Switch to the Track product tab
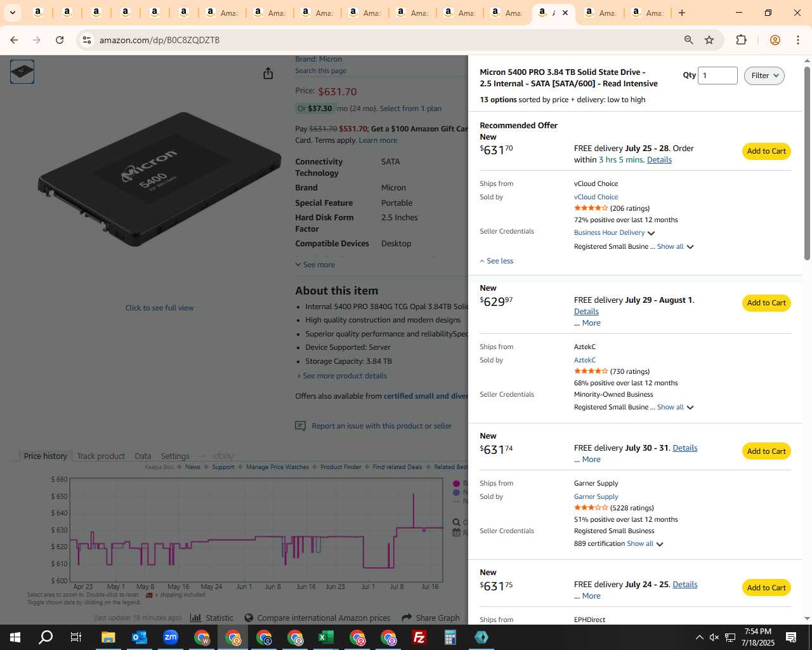 (x=101, y=456)
